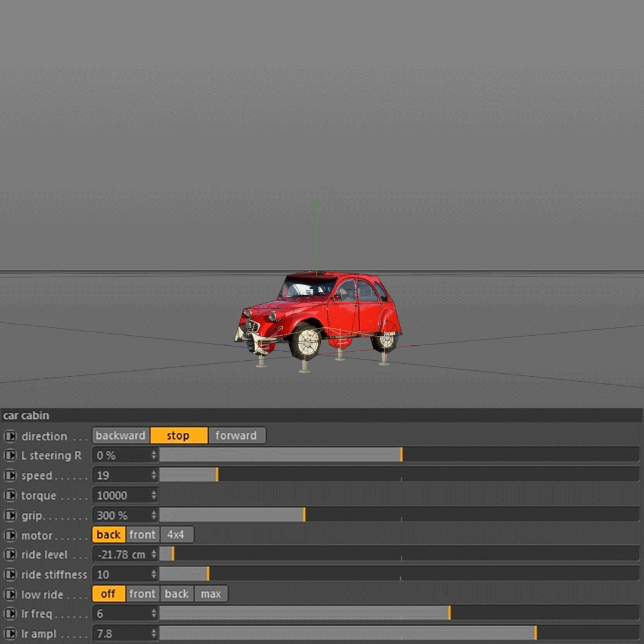Click the lr freq stepper arrows
644x644 pixels.
pyautogui.click(x=154, y=613)
